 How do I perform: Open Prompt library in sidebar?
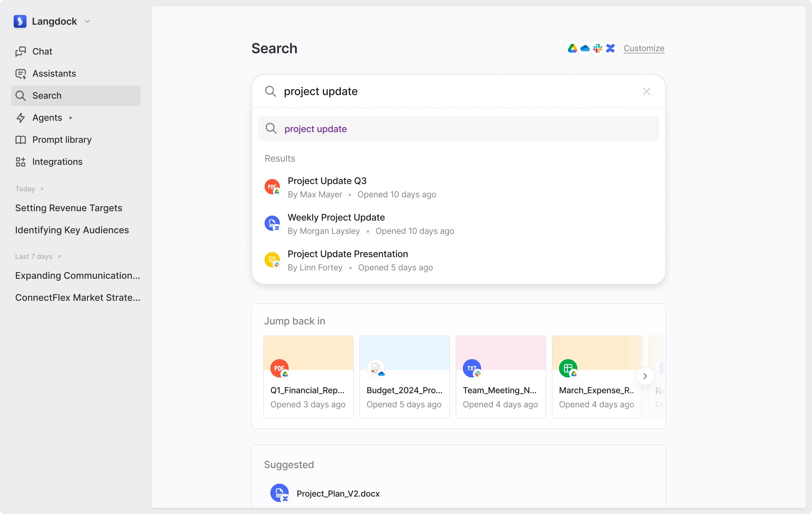click(x=61, y=139)
